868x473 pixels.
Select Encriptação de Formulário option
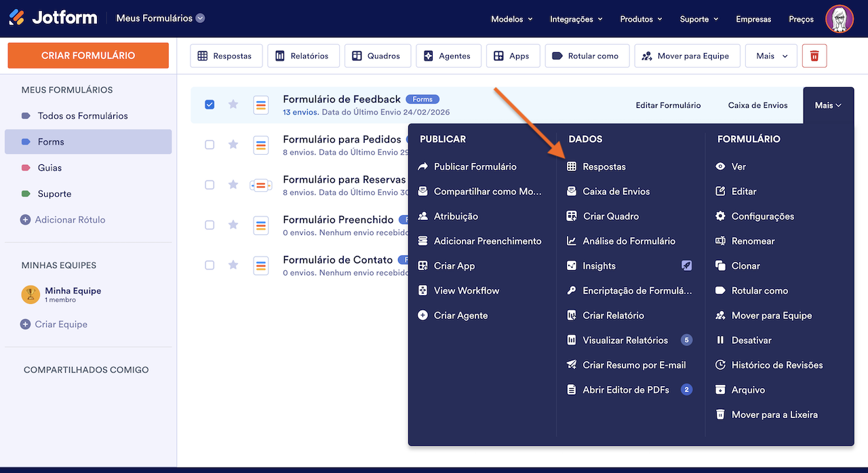[x=629, y=290]
